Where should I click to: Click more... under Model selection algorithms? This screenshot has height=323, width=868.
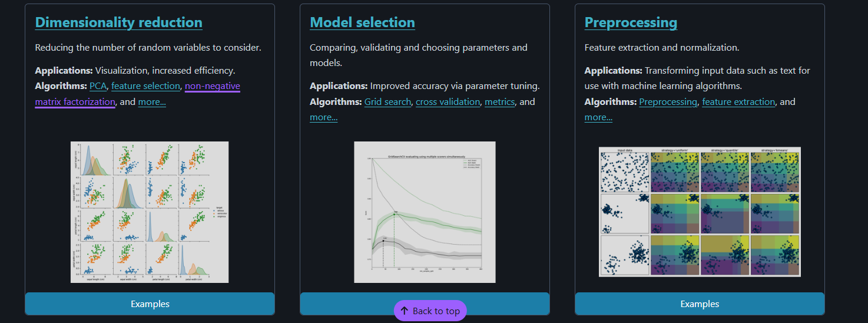pos(323,117)
